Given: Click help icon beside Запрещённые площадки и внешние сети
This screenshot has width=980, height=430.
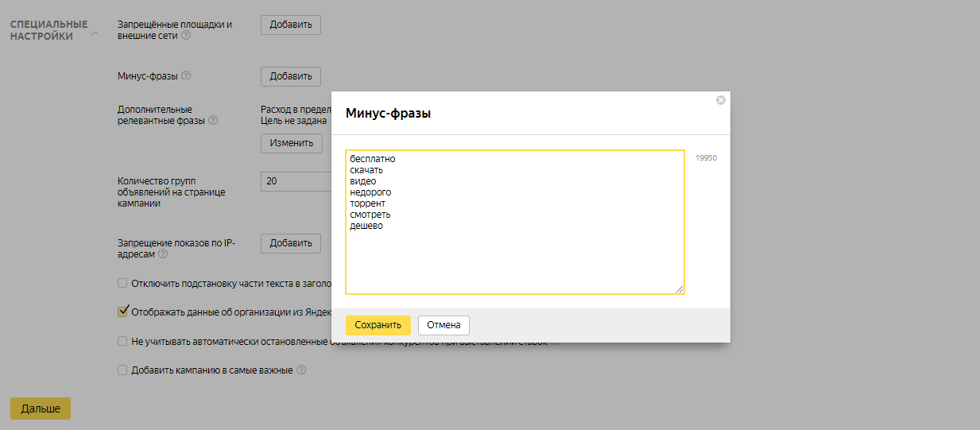Looking at the screenshot, I should (186, 36).
